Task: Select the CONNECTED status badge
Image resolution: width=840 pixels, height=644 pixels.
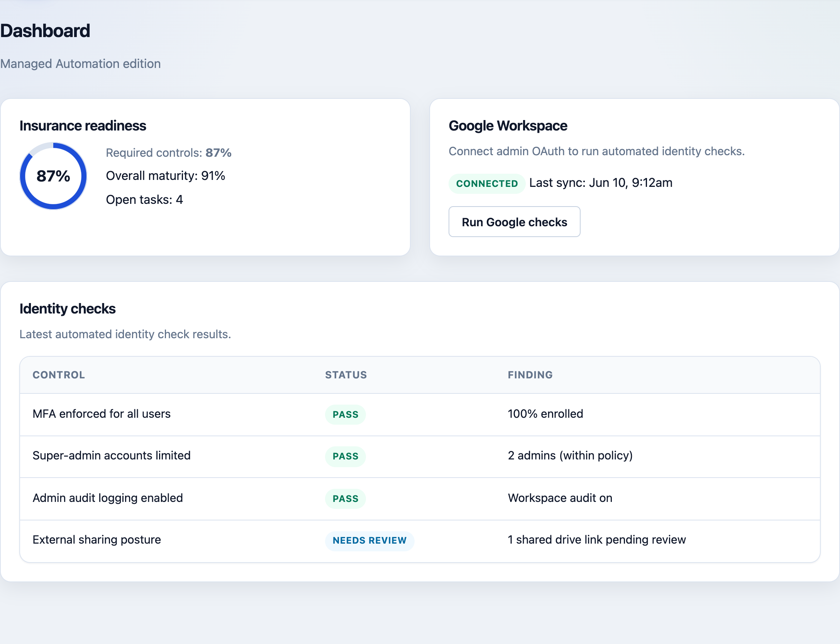Action: [x=487, y=183]
